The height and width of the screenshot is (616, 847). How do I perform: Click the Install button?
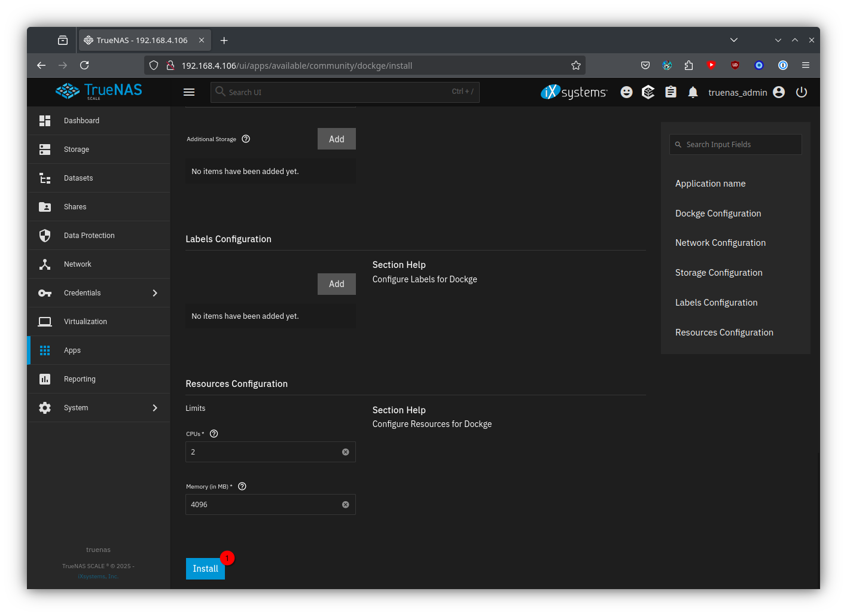point(205,569)
